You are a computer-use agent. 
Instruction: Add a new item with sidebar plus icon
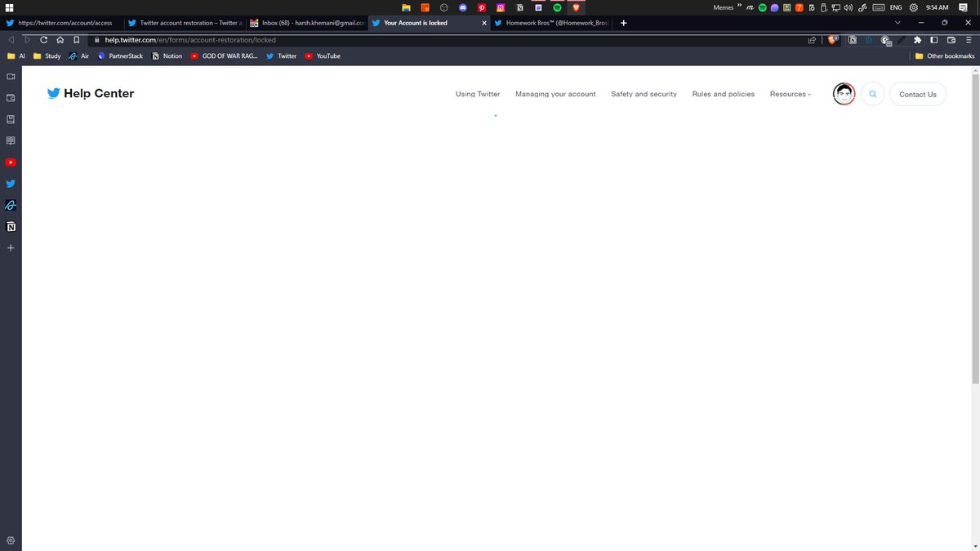click(11, 247)
